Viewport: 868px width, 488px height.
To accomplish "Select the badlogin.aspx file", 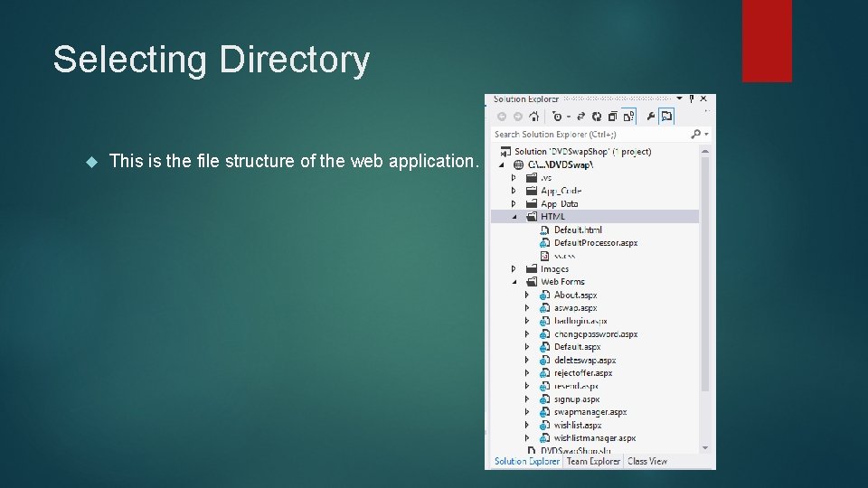I will pos(580,321).
